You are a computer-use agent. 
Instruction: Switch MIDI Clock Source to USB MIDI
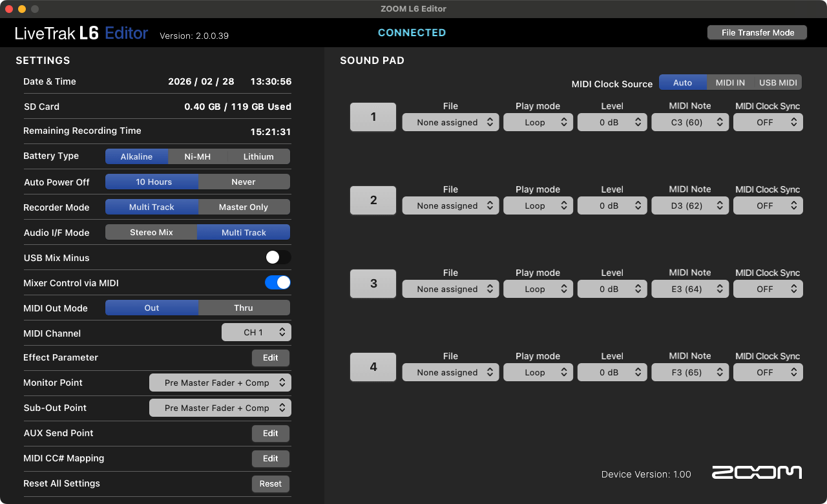(777, 83)
